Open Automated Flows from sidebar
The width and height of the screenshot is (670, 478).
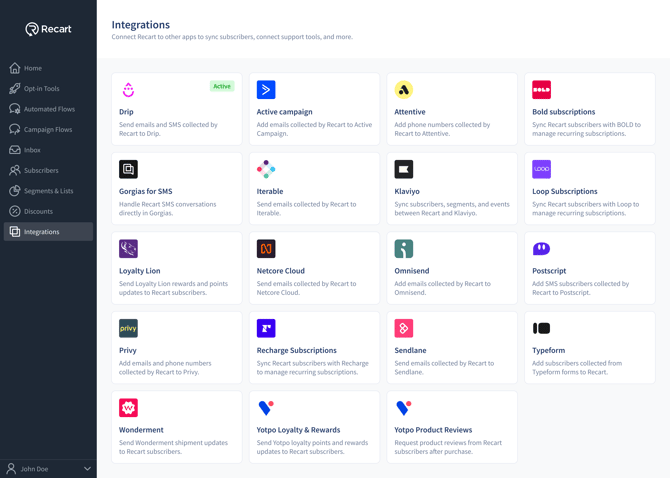click(48, 109)
